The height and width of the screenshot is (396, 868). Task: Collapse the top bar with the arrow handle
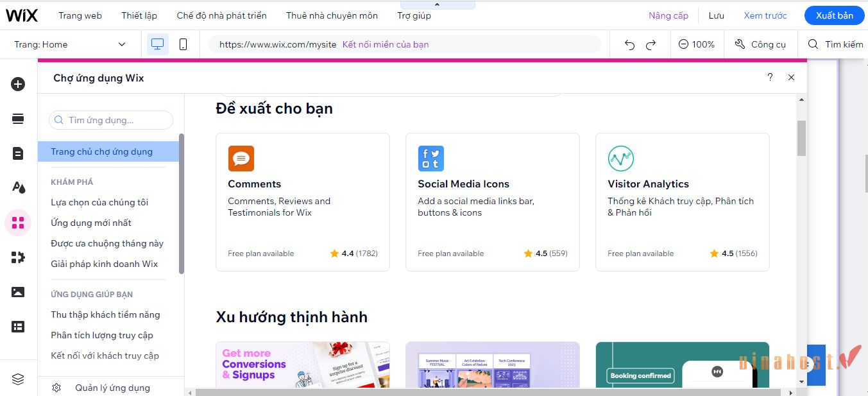click(438, 4)
